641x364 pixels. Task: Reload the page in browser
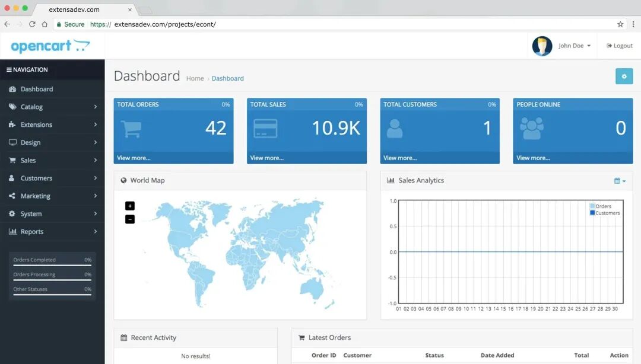click(32, 24)
